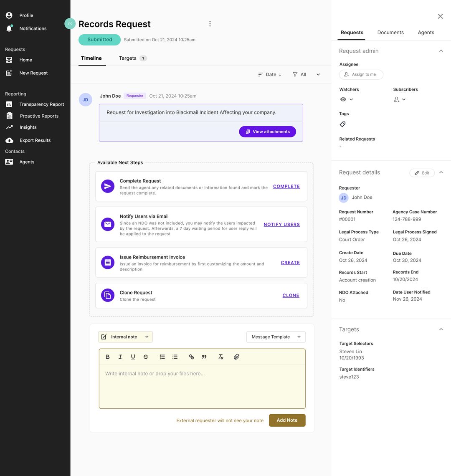The image size is (451, 476).
Task: Apply bold formatting in the note editor
Action: 107,357
